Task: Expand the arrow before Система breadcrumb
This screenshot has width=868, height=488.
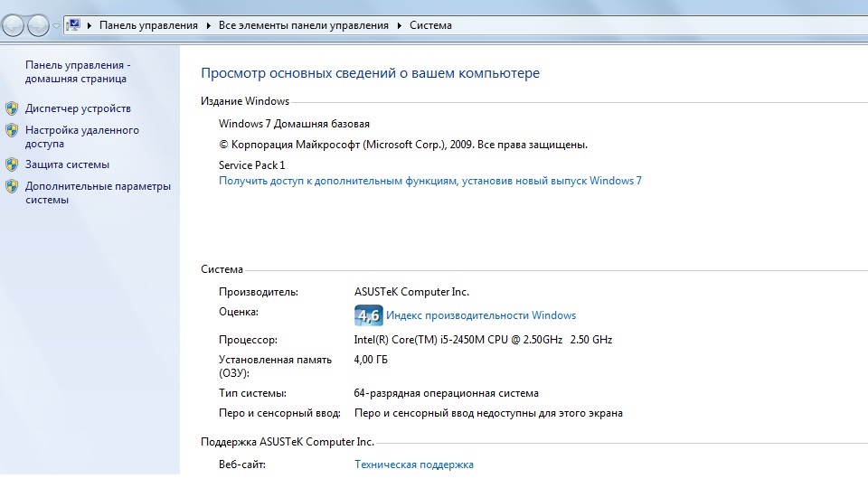Action: pos(400,26)
